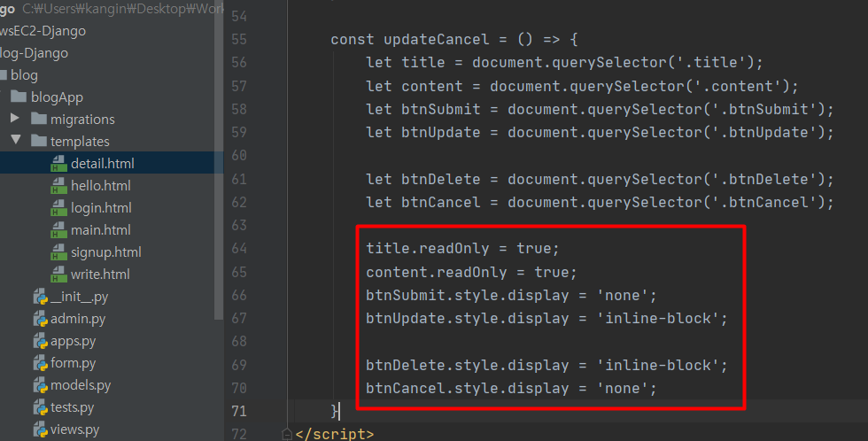Select apps.py in project tree
The image size is (868, 441).
tap(73, 342)
